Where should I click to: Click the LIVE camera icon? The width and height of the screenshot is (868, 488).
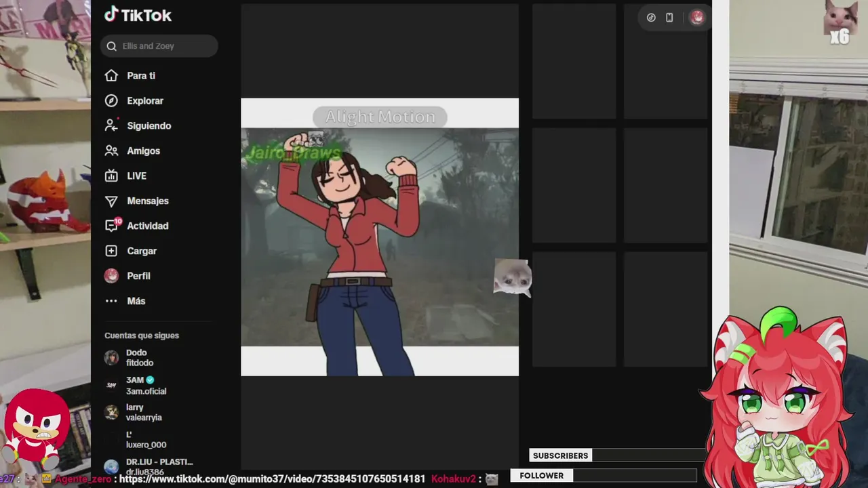pyautogui.click(x=111, y=176)
